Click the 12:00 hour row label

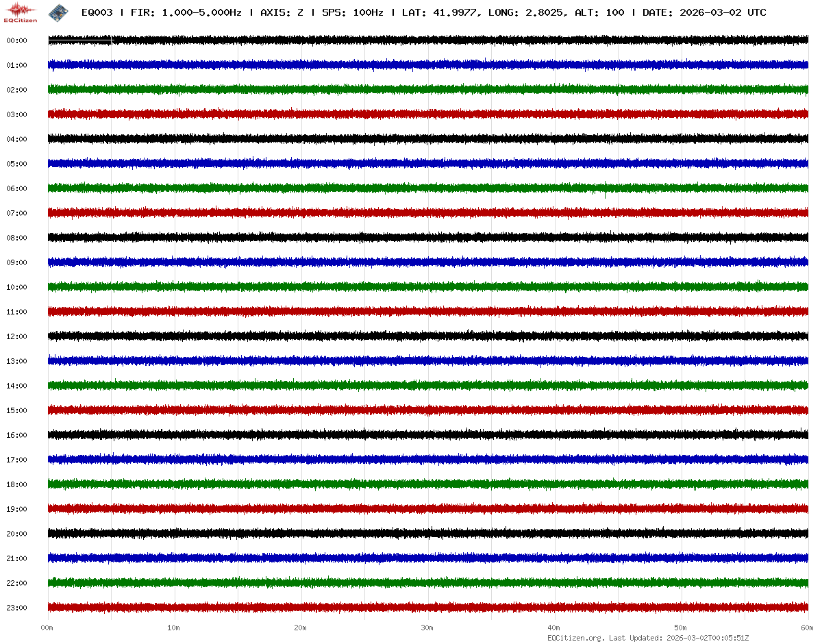click(x=16, y=336)
